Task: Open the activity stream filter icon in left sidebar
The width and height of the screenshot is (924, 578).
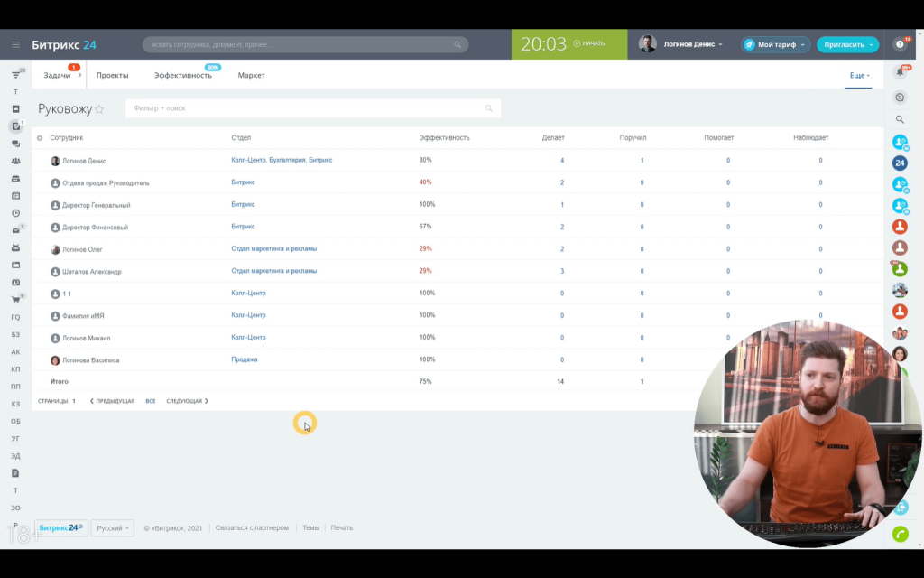Action: [16, 75]
